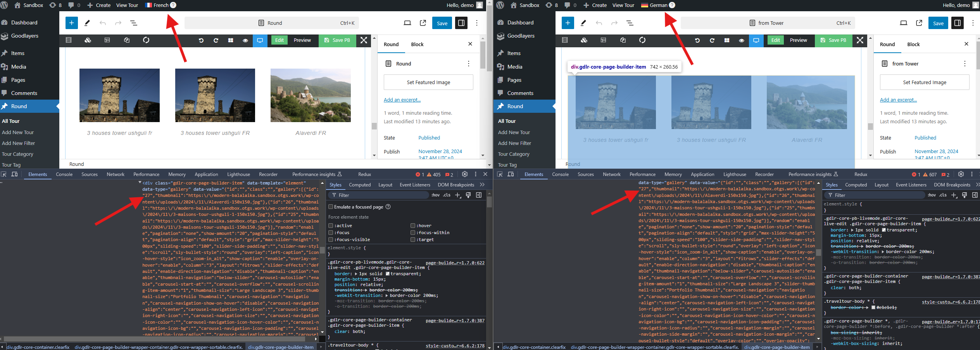Expand more Styles tabs chevron, left DevTools

pos(482,185)
